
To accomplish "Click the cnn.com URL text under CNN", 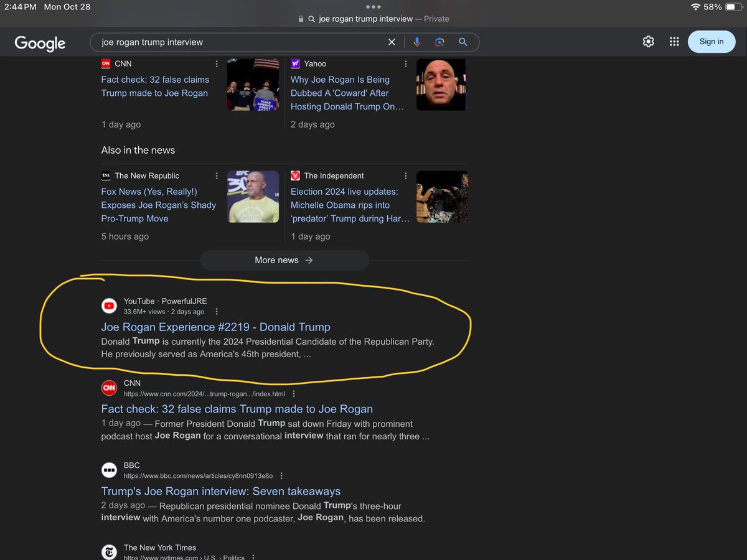I will pyautogui.click(x=205, y=394).
